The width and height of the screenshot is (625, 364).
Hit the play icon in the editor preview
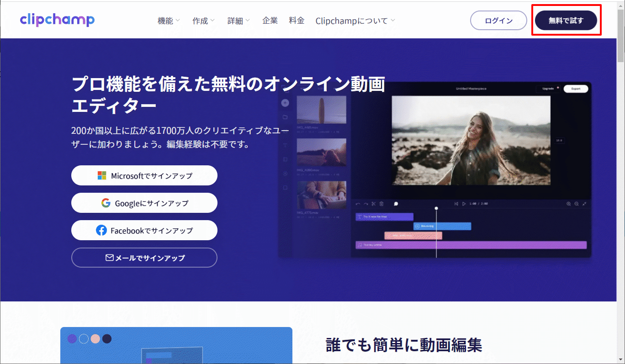click(464, 204)
